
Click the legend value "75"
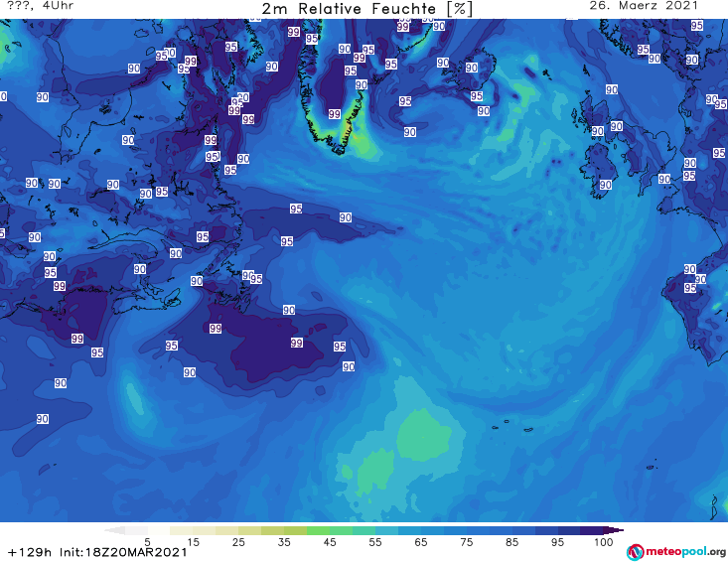tap(466, 542)
